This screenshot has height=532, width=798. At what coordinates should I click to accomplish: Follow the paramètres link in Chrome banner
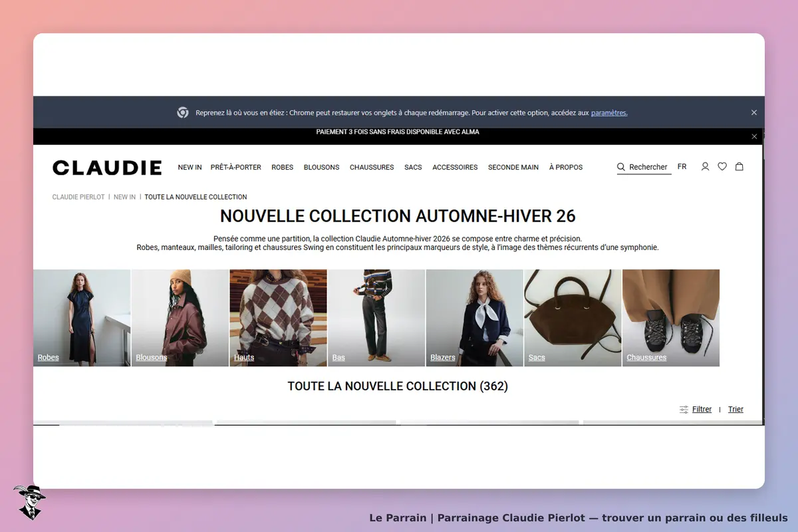pyautogui.click(x=609, y=113)
